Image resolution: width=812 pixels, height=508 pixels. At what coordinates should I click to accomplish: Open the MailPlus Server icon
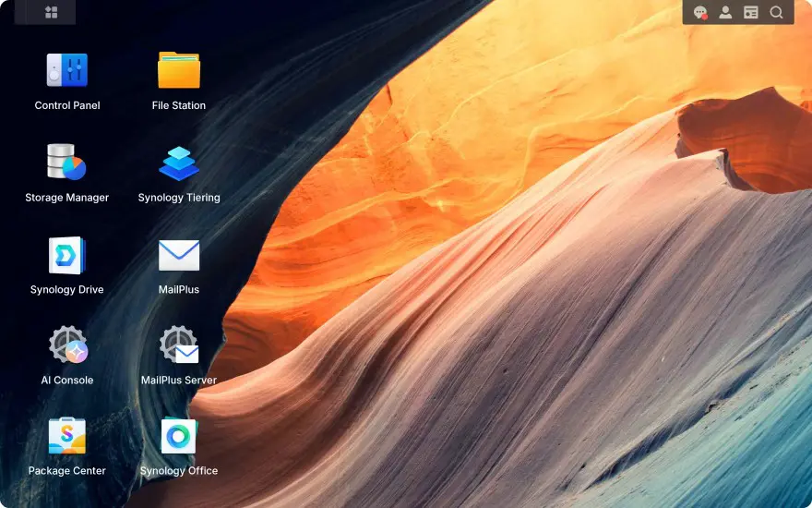point(179,345)
